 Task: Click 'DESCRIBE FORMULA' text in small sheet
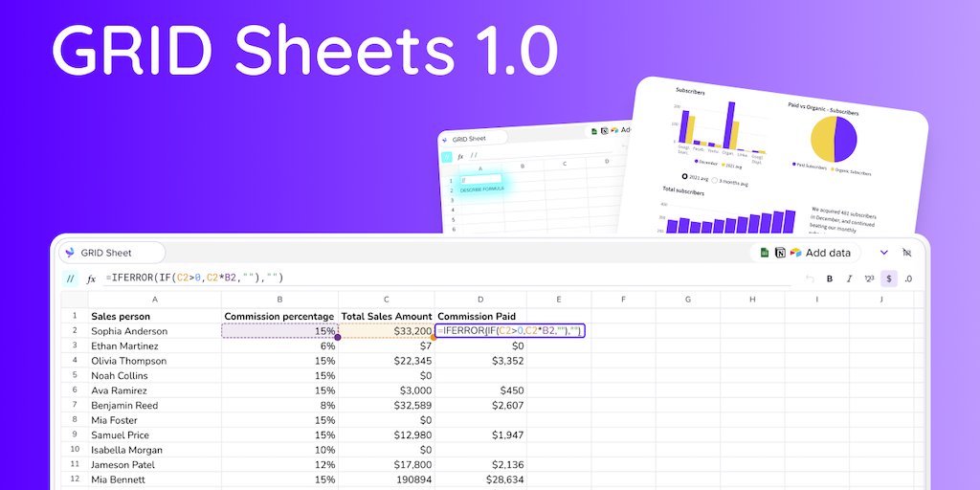click(482, 189)
